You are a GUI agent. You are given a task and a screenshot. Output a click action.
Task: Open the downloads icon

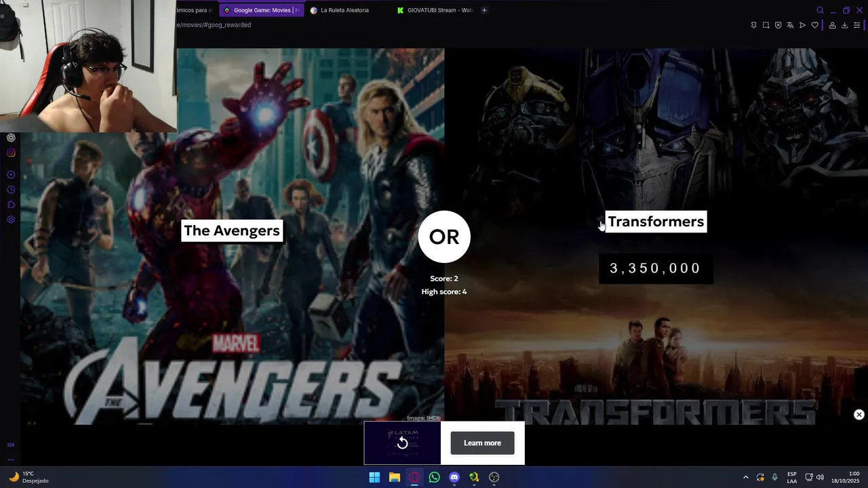click(844, 25)
